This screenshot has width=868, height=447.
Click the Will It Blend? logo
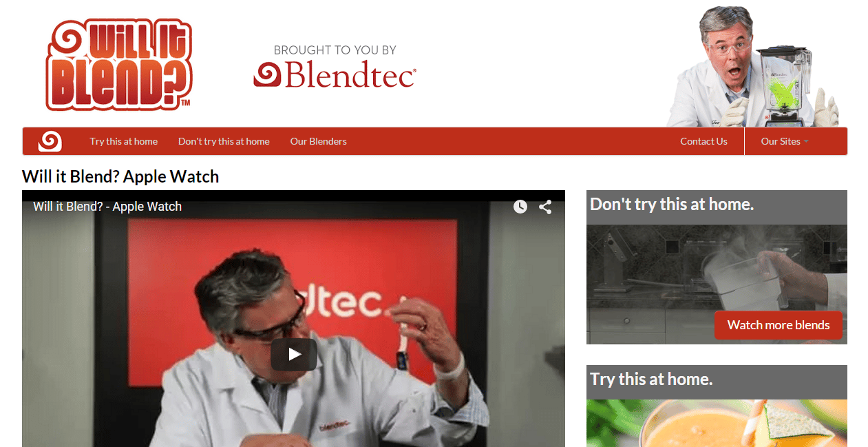pos(119,64)
